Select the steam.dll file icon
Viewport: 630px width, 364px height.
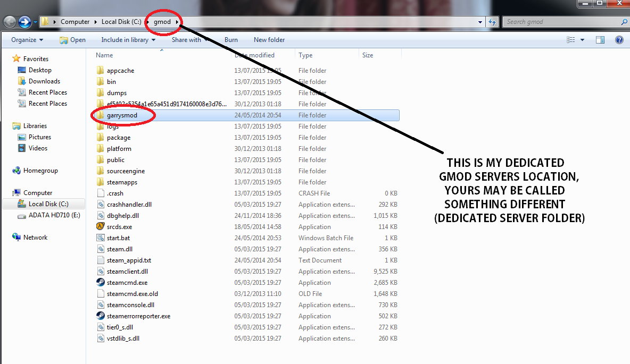(101, 249)
